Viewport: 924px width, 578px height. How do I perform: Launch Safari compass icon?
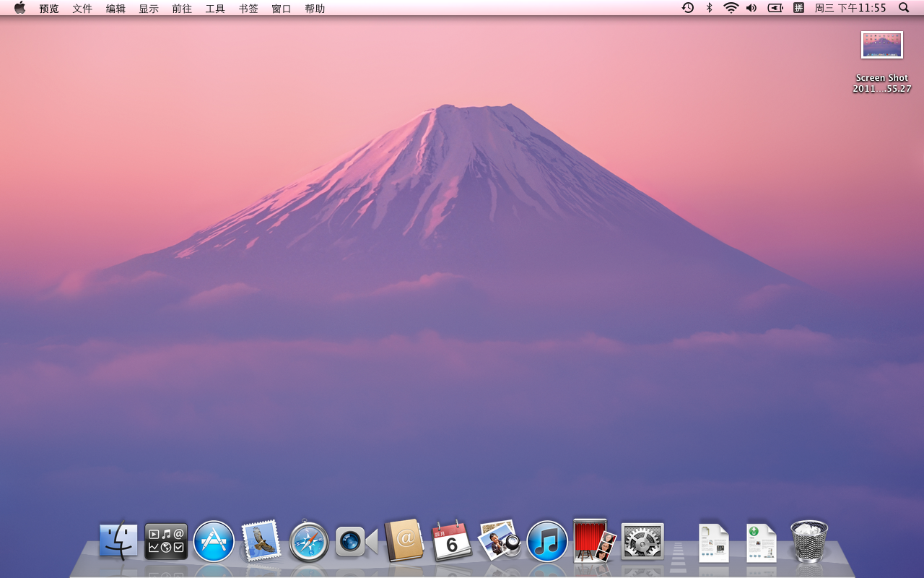(309, 541)
